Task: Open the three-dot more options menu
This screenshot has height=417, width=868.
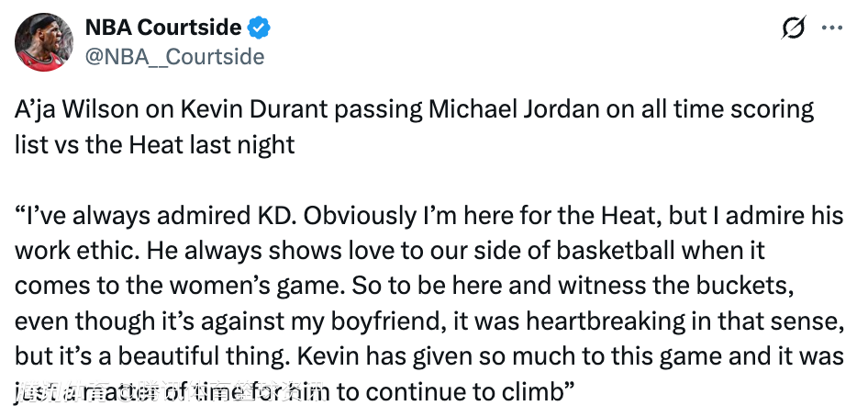Action: [831, 29]
